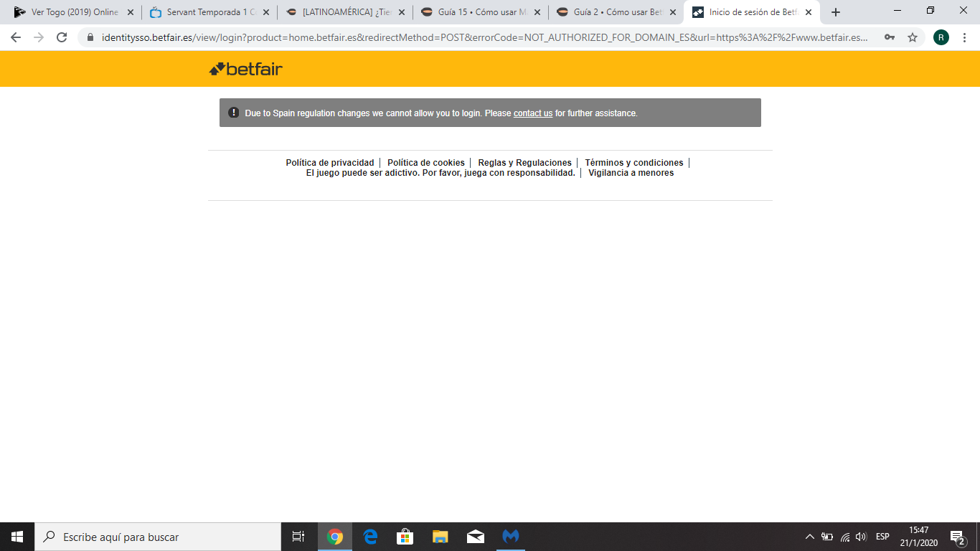
Task: Open Microsoft Store from the taskbar
Action: click(405, 537)
